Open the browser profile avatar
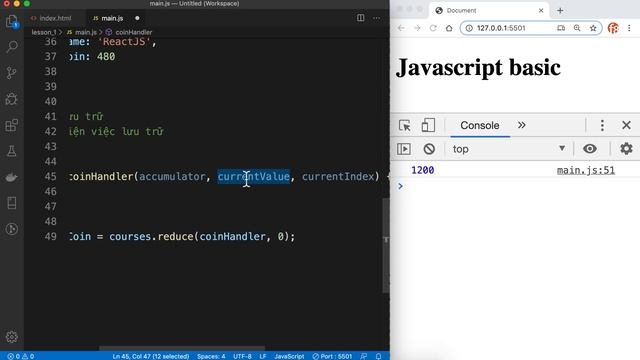Viewport: 640px width, 360px height. coord(613,28)
